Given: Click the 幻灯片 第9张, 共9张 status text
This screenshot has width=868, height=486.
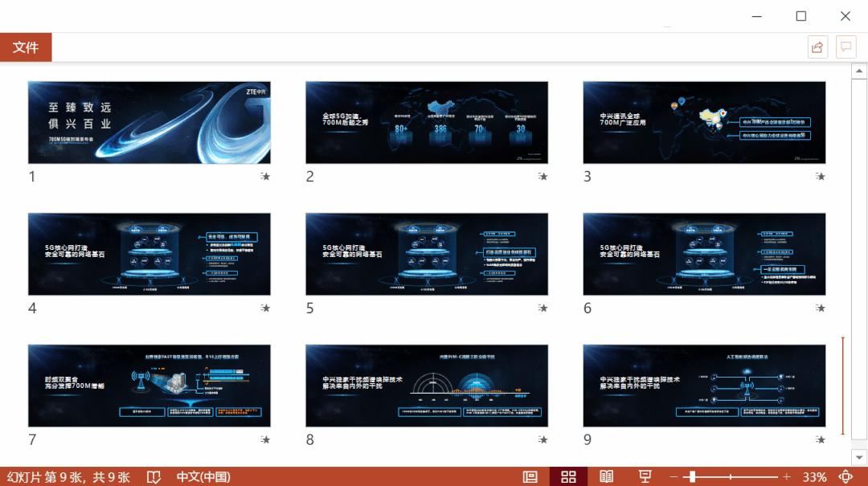Looking at the screenshot, I should [x=68, y=477].
